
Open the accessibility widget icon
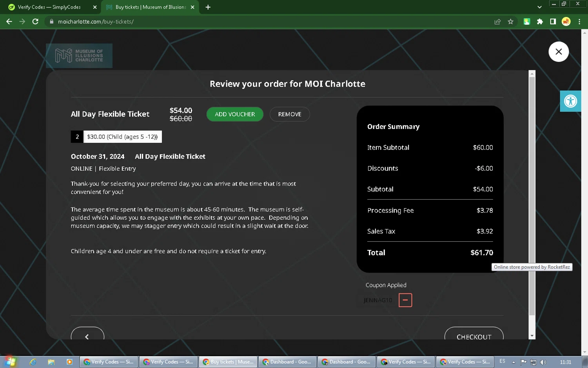[570, 101]
